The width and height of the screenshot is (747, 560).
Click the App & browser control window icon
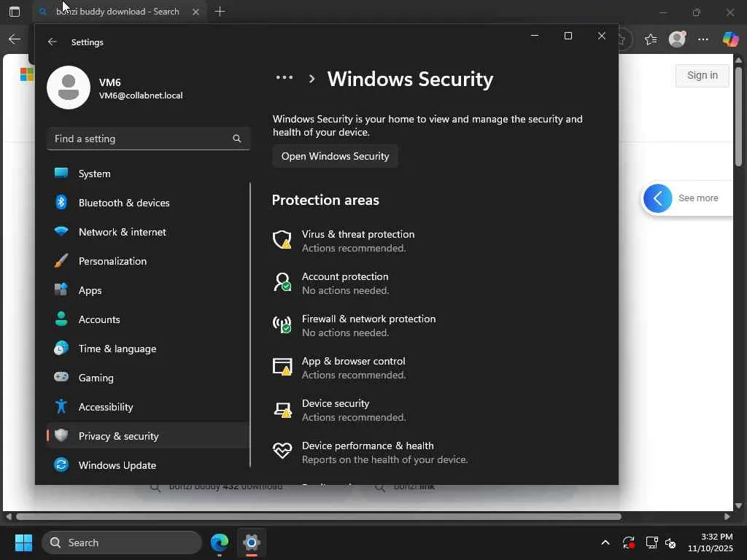click(x=282, y=367)
